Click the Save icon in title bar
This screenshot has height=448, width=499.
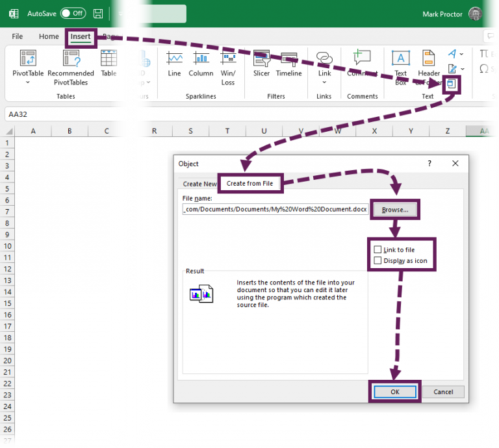coord(97,14)
